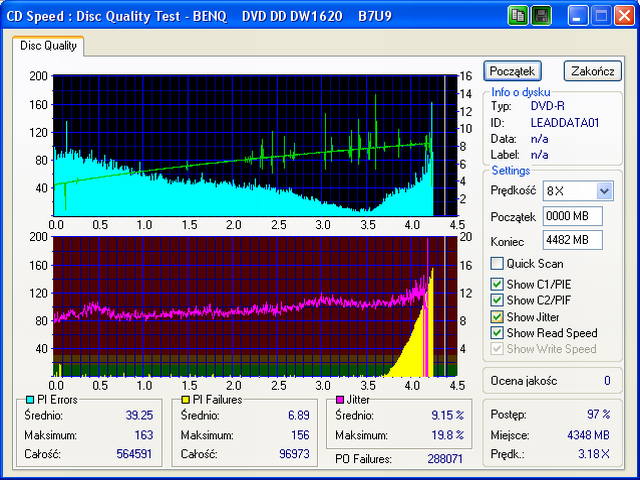Click the disc type DVD-R
The width and height of the screenshot is (640, 480).
click(548, 106)
